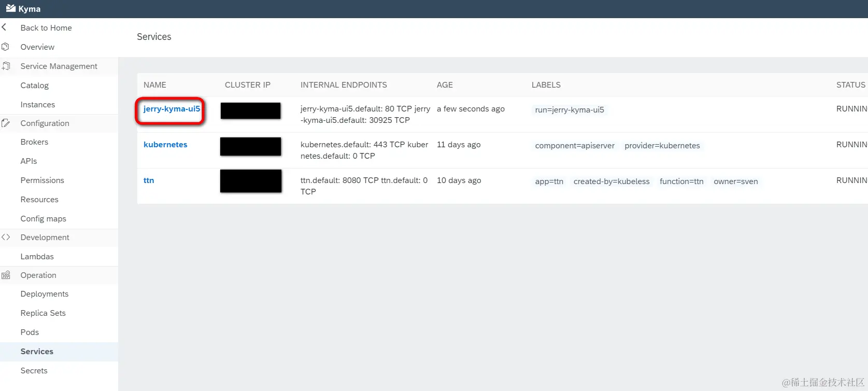The height and width of the screenshot is (391, 868).
Task: Click the app=ttn label
Action: [x=549, y=181]
